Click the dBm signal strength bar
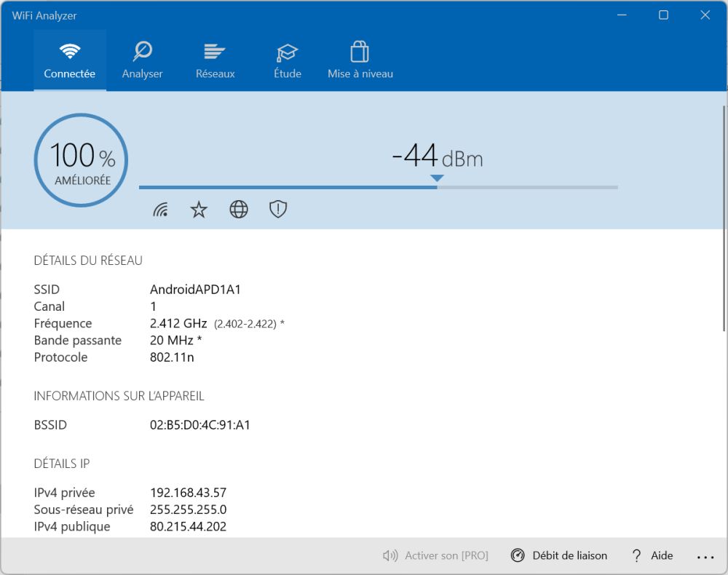728x575 pixels. [379, 188]
